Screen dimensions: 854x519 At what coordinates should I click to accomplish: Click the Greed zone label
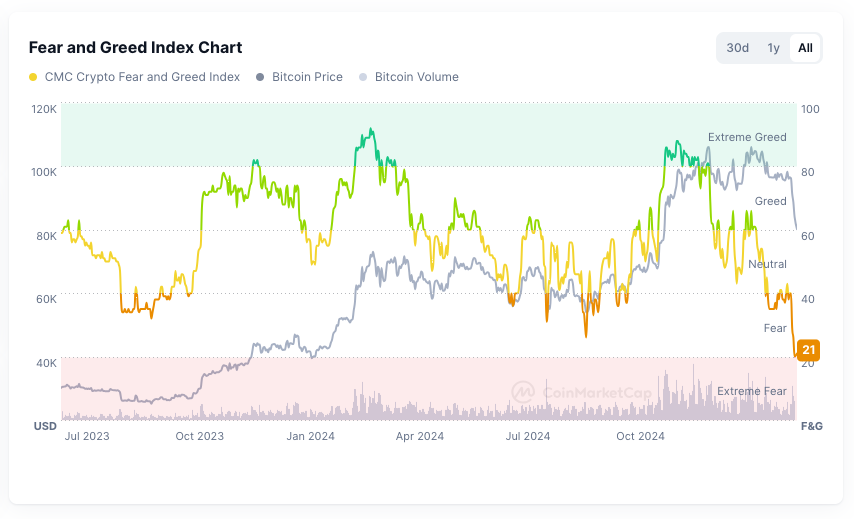click(x=770, y=201)
